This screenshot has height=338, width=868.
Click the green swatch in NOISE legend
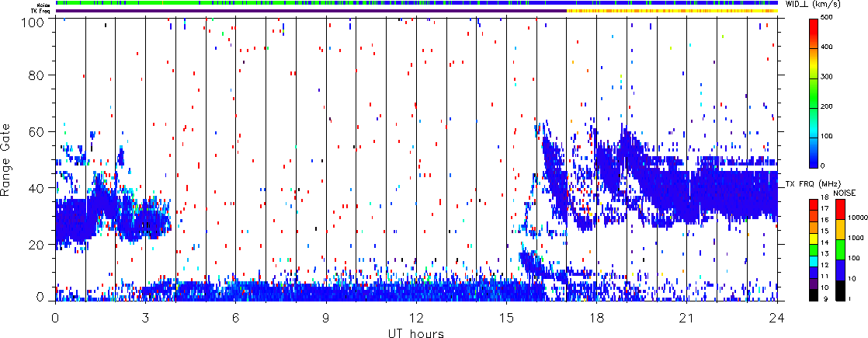click(840, 249)
